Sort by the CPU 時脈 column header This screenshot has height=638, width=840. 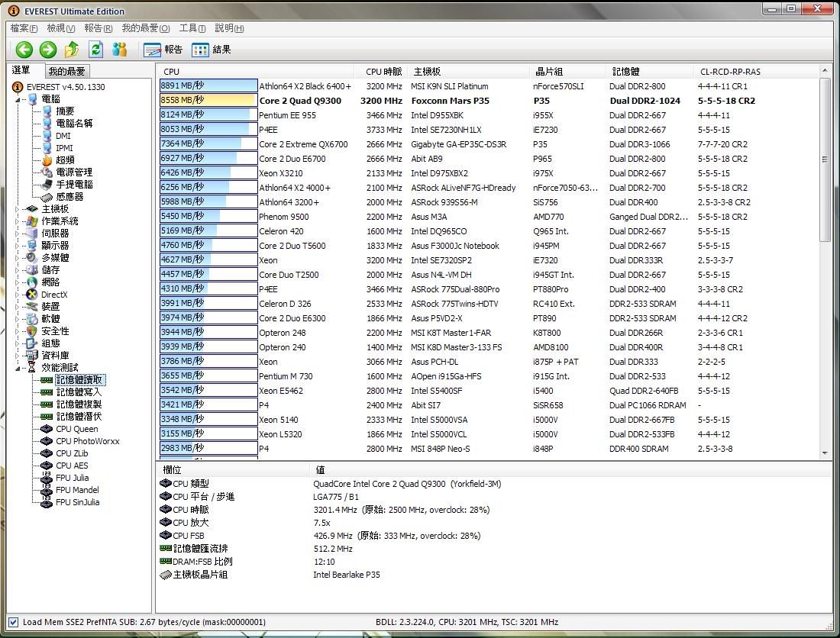click(380, 72)
